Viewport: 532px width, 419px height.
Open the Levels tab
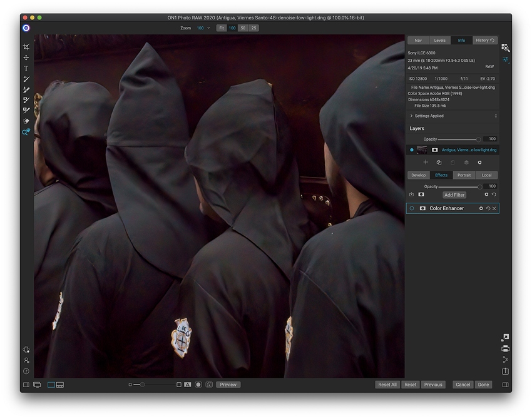440,40
